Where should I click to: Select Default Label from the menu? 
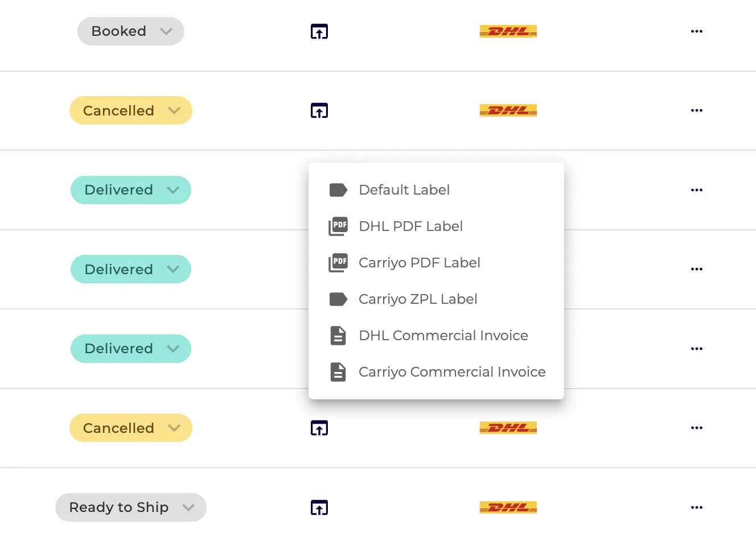(404, 190)
